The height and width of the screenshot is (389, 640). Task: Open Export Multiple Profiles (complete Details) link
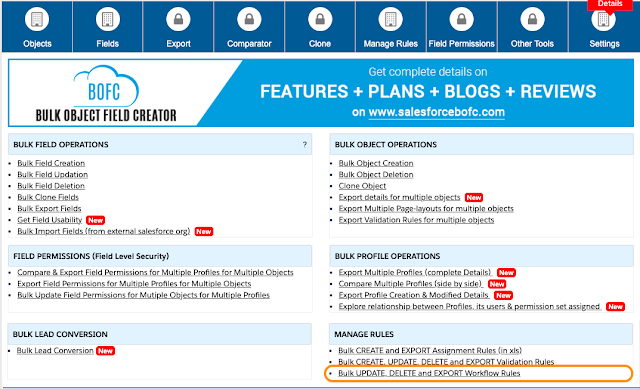[416, 273]
